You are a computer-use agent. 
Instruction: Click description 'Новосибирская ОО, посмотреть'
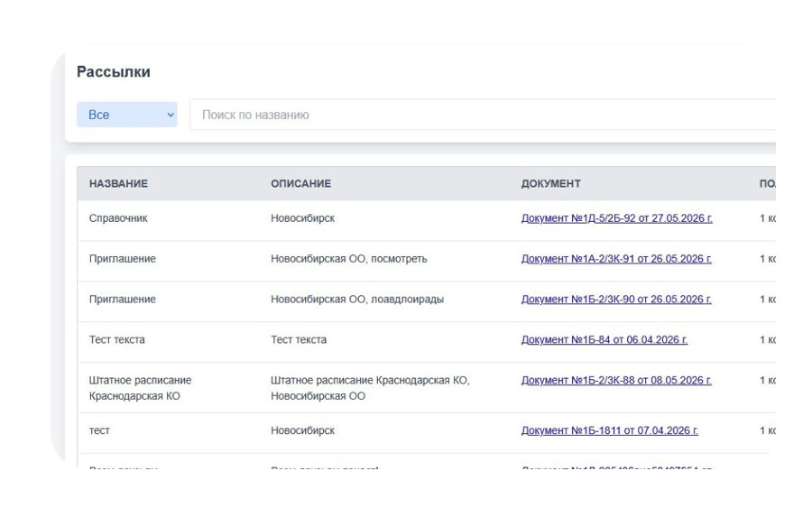(x=348, y=258)
